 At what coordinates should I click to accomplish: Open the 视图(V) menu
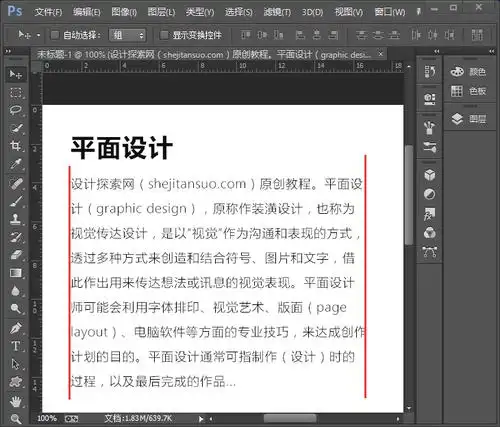point(349,12)
